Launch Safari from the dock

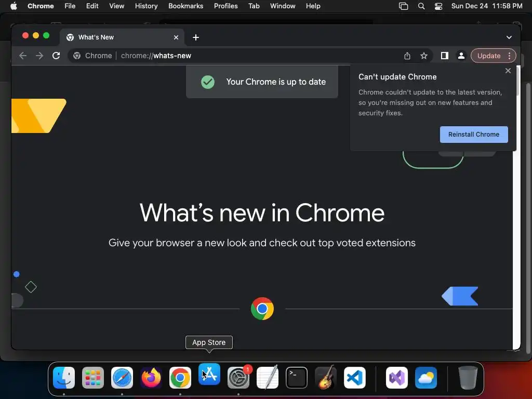point(122,378)
